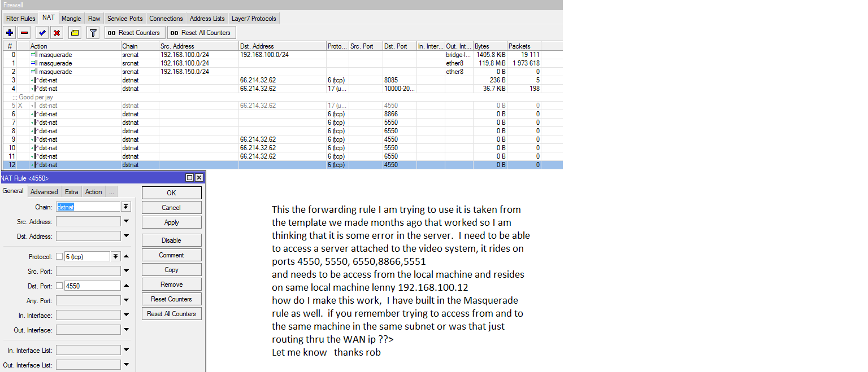Screen dimensions: 868x372
Task: Enable the rule via the blue checkmark icon
Action: coord(41,32)
